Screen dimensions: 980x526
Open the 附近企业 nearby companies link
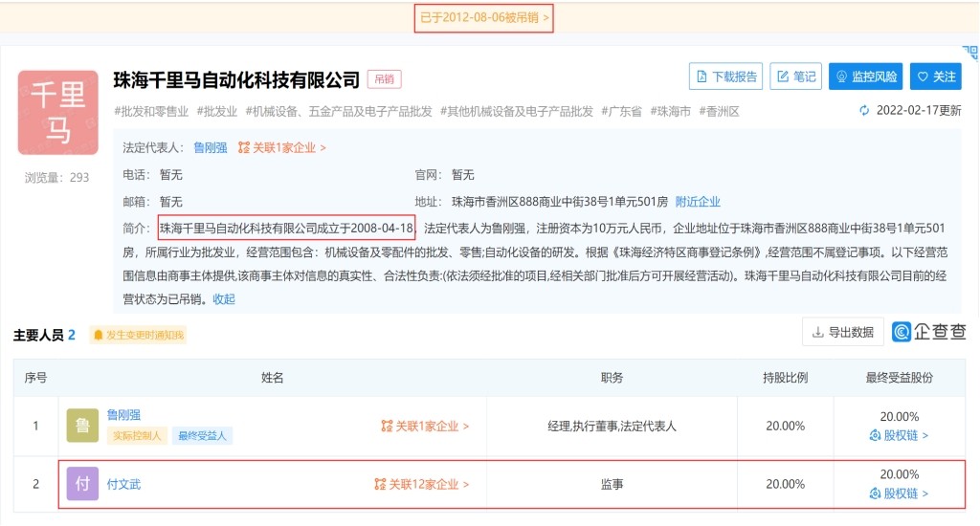[x=698, y=202]
